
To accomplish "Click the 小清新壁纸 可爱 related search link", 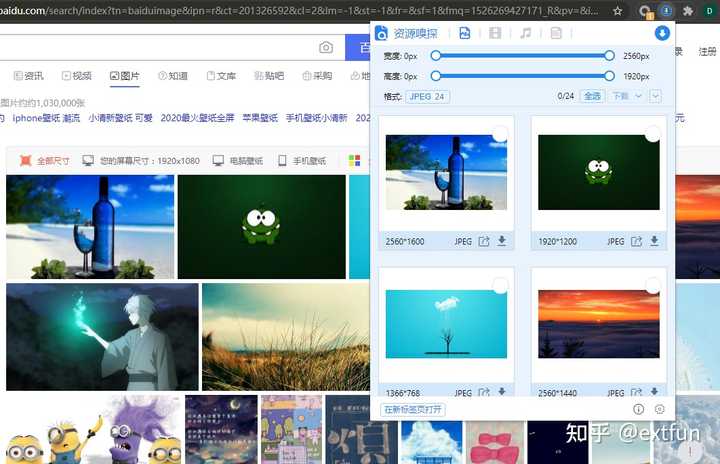I will click(120, 118).
